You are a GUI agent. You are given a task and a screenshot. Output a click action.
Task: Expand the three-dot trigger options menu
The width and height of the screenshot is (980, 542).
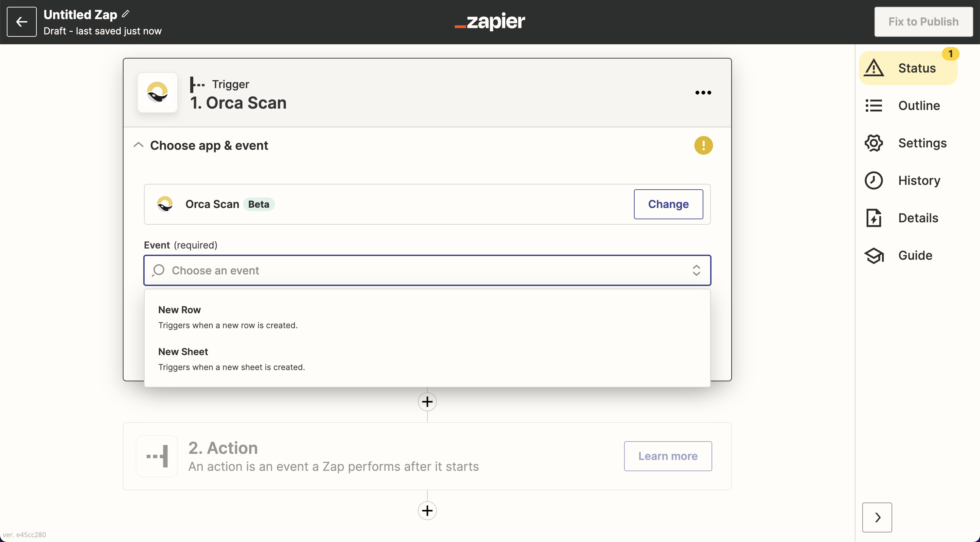pyautogui.click(x=703, y=92)
